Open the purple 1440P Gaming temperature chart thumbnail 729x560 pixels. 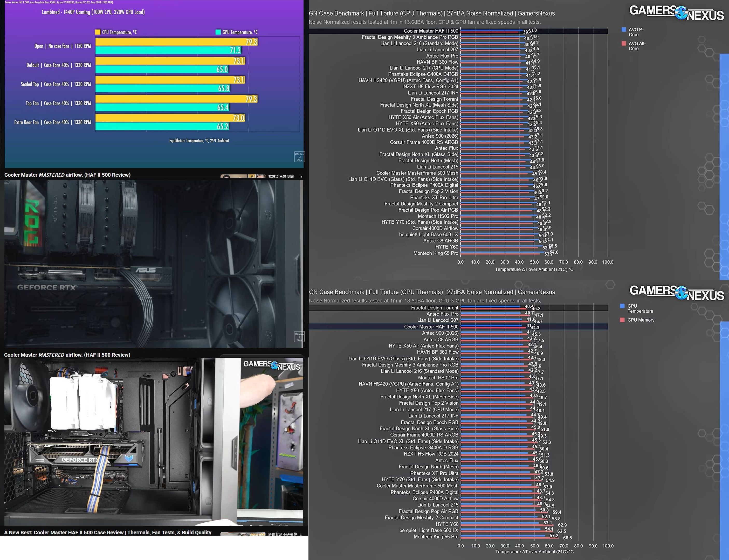(x=154, y=84)
